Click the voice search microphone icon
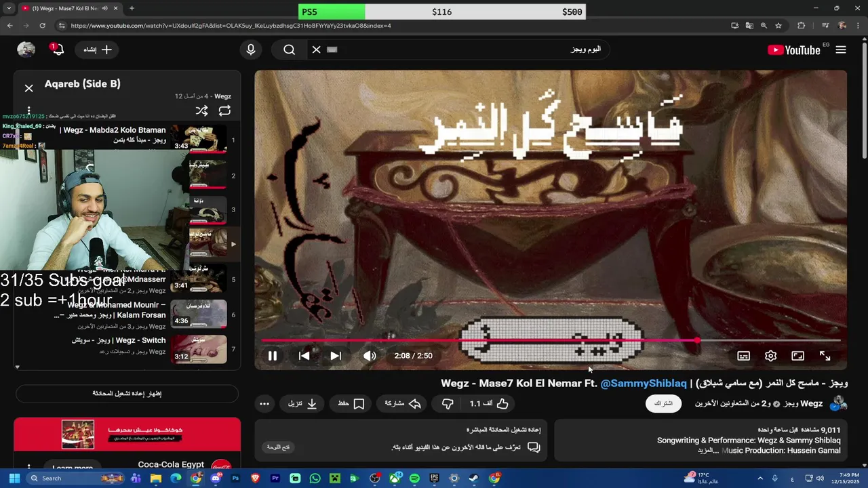Viewport: 868px width, 488px height. tap(251, 49)
